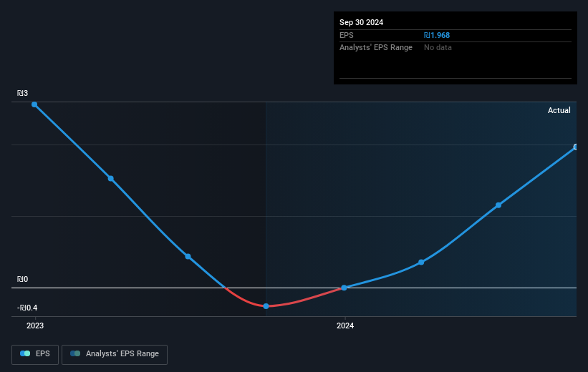Viewport: 588px width, 372px height.
Task: Click the 'Actual' label on chart
Action: (x=559, y=110)
